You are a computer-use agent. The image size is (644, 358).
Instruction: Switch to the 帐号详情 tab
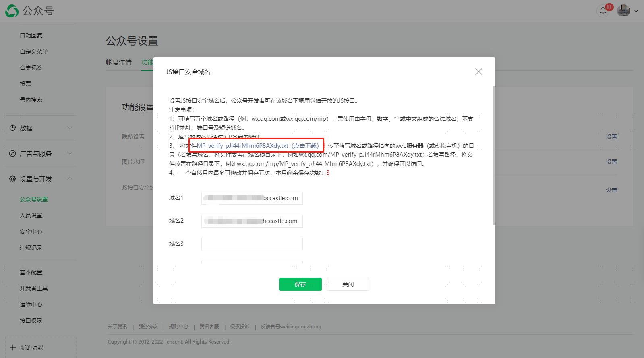coord(119,62)
